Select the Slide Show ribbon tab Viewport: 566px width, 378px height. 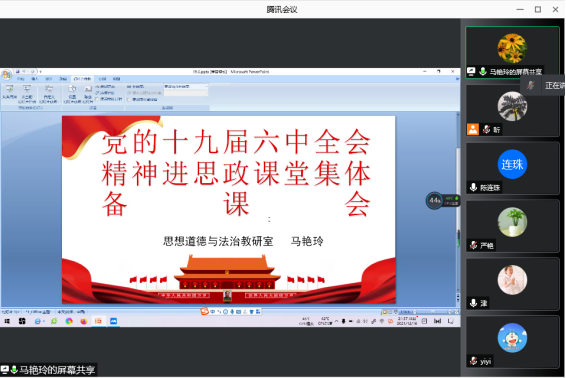click(x=82, y=79)
